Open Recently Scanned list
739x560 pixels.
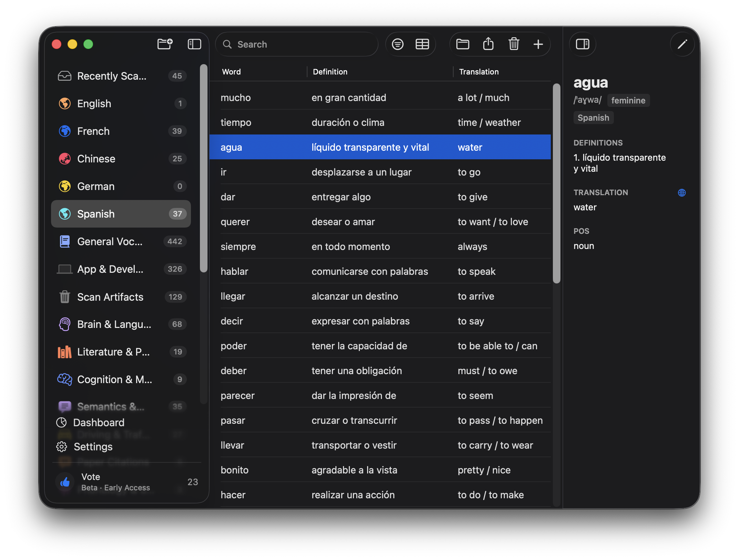coord(121,76)
